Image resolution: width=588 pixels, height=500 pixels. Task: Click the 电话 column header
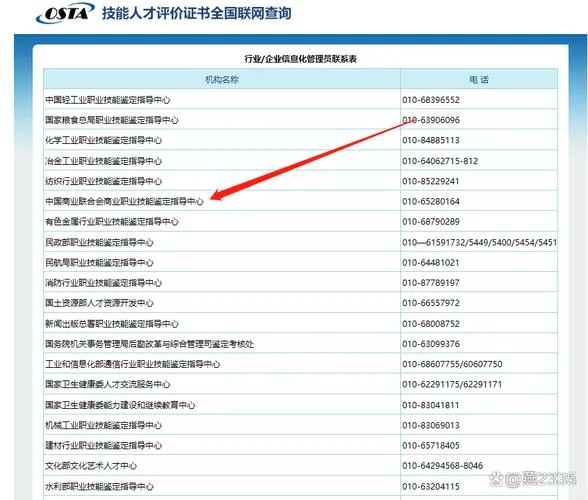479,80
